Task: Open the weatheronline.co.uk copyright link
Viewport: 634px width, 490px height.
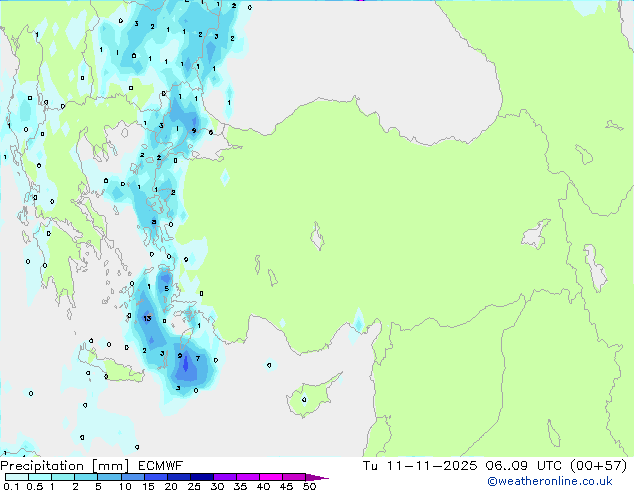Action: pyautogui.click(x=550, y=481)
